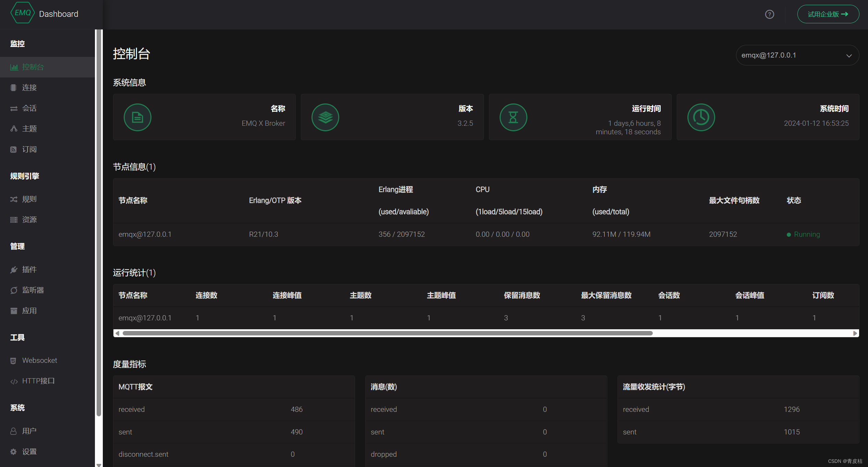This screenshot has height=467, width=868.
Task: Open Websocket tool page
Action: pos(47,360)
